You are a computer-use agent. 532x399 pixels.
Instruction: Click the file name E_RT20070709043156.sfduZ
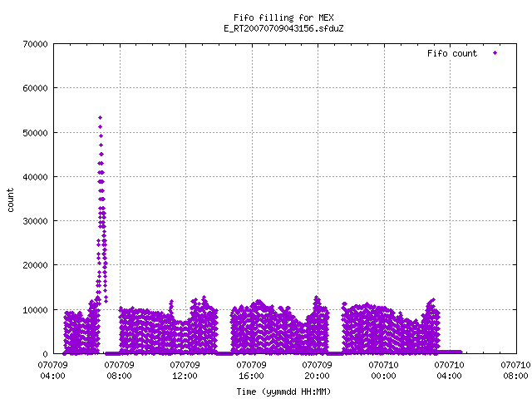point(283,28)
